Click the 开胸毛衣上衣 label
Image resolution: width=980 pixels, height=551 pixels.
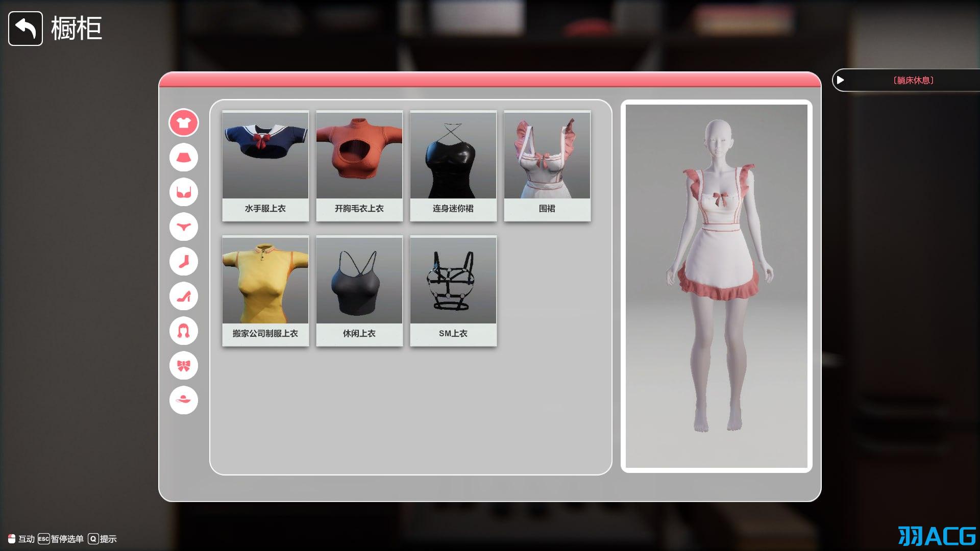359,209
